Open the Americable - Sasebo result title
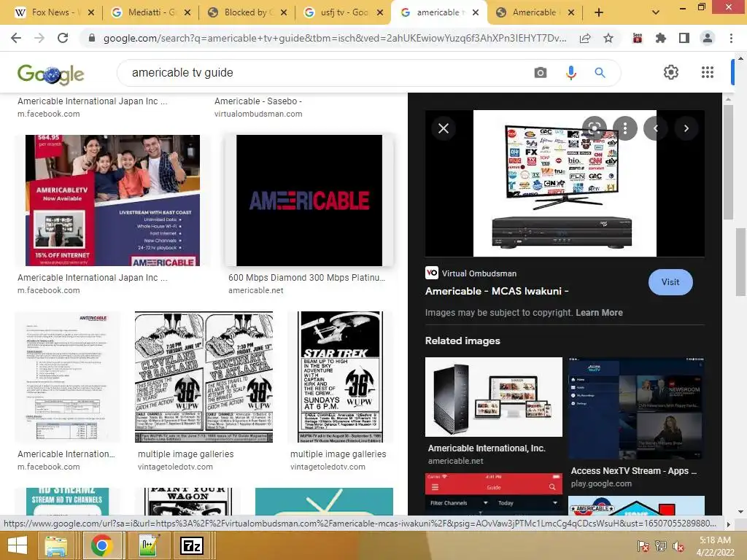Viewport: 747px width, 560px height. click(x=258, y=101)
